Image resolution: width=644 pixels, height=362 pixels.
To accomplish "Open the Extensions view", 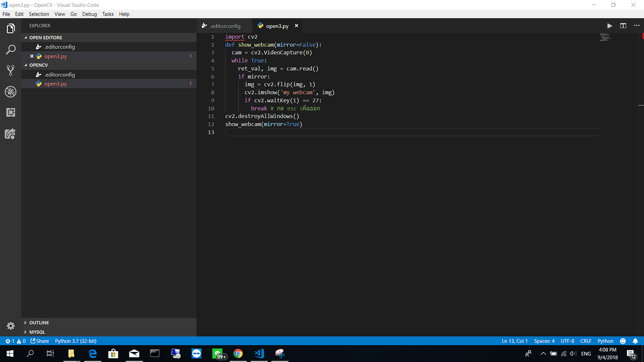I will (11, 112).
